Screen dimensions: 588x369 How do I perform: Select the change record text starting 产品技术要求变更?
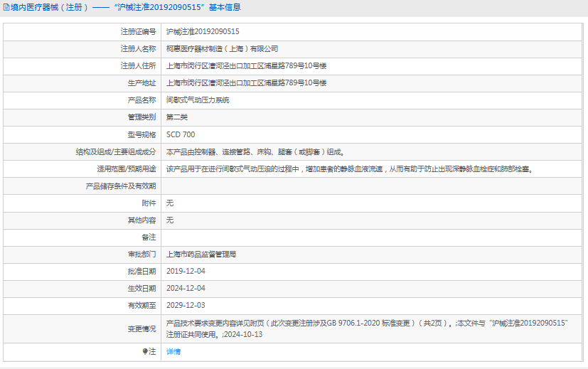(367, 329)
